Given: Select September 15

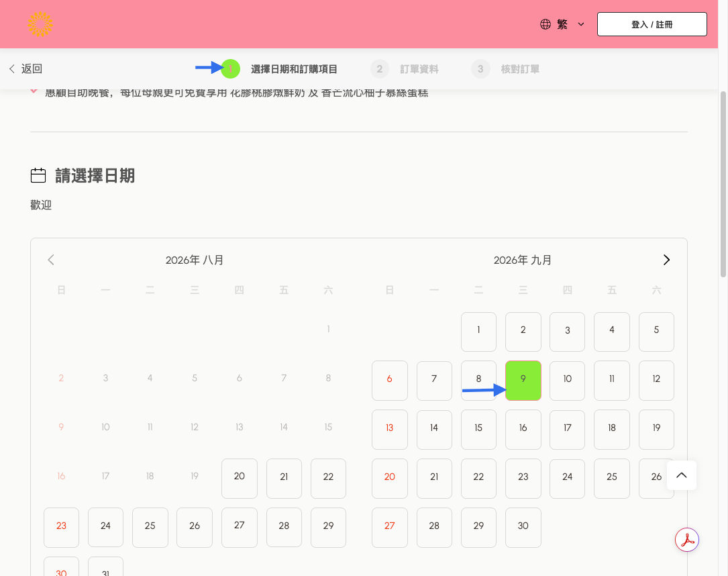Looking at the screenshot, I should (478, 430).
